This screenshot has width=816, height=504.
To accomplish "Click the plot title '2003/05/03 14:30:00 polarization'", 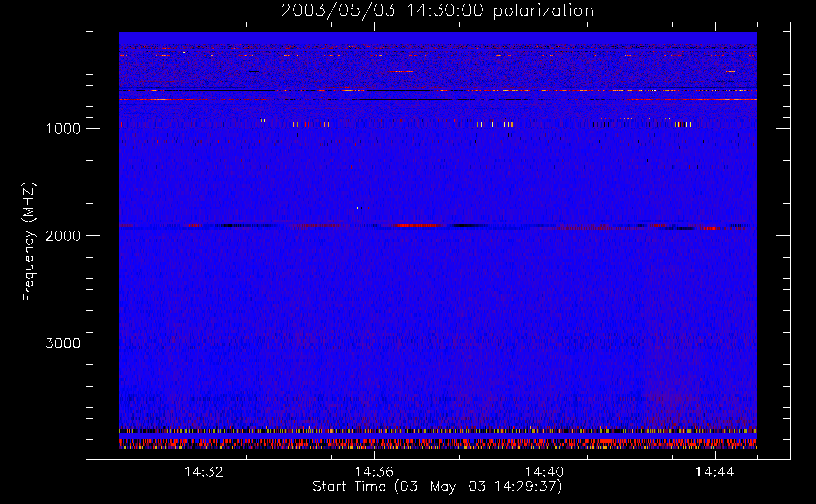I will [x=437, y=11].
